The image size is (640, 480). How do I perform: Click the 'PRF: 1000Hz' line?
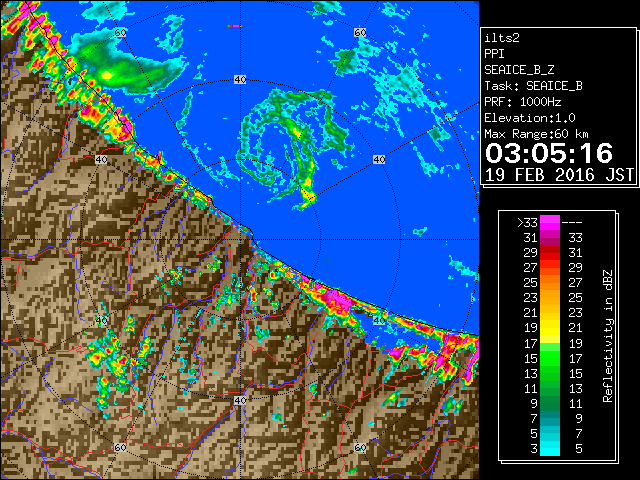click(x=523, y=102)
